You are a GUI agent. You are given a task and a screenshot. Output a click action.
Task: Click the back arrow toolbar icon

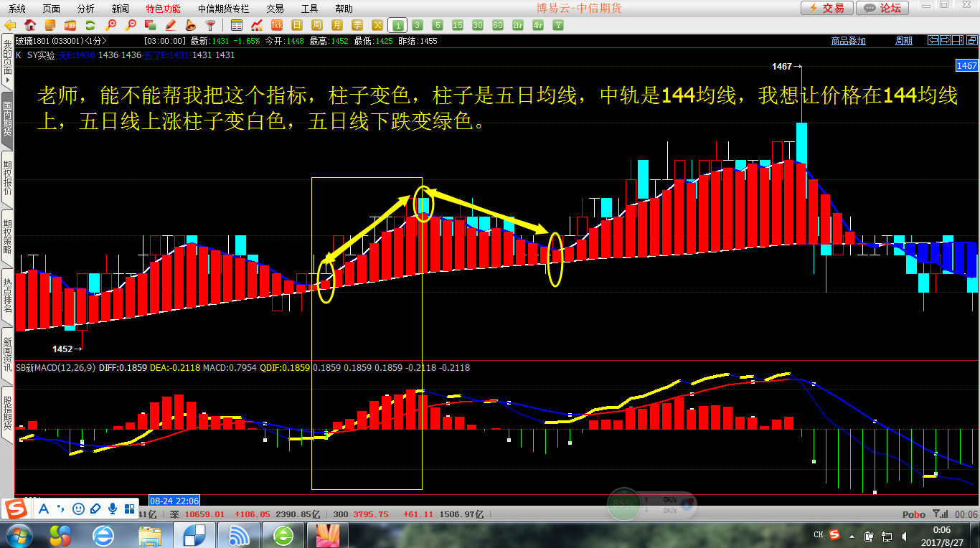click(10, 25)
